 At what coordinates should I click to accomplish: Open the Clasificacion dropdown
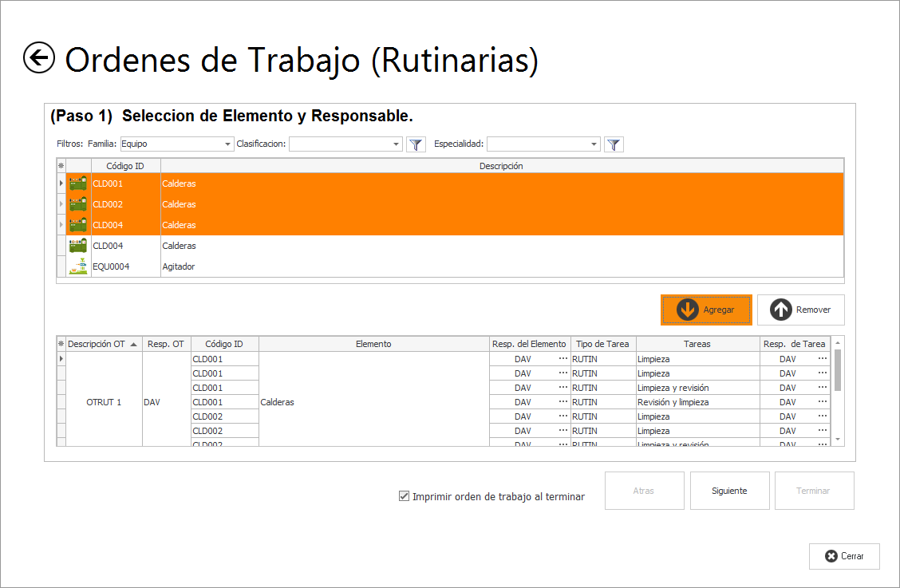[x=397, y=144]
